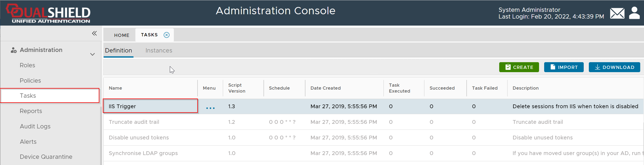This screenshot has height=165, width=644.
Task: Click the user profile icon
Action: point(634,13)
